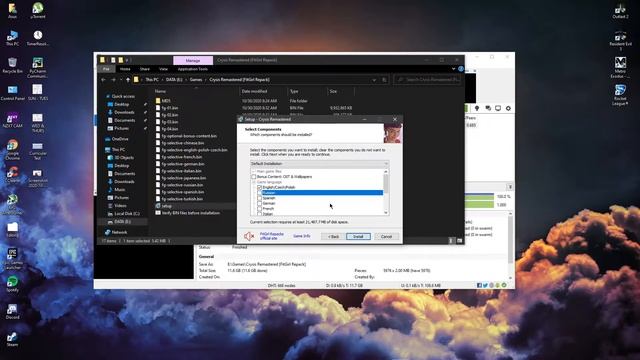Click the uTorrent download progress bar

point(479,197)
